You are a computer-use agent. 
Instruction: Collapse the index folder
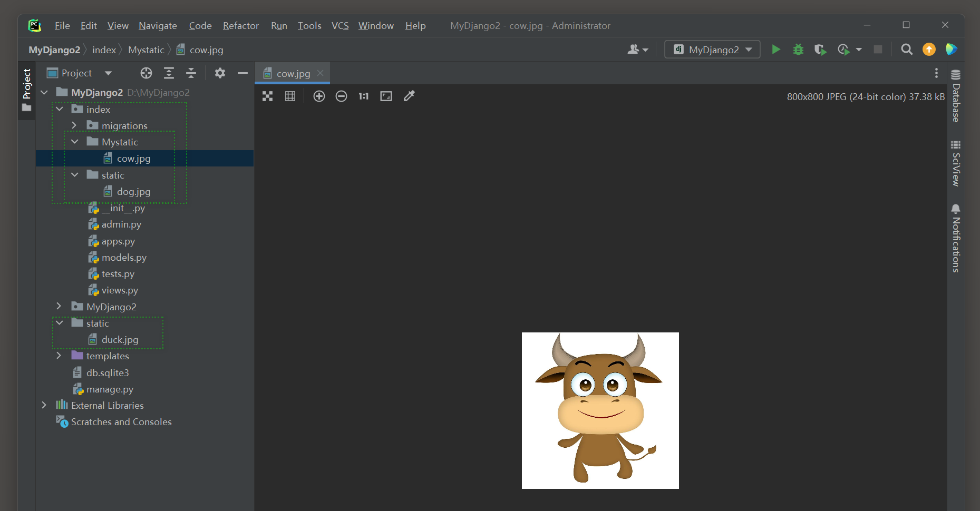click(x=60, y=109)
